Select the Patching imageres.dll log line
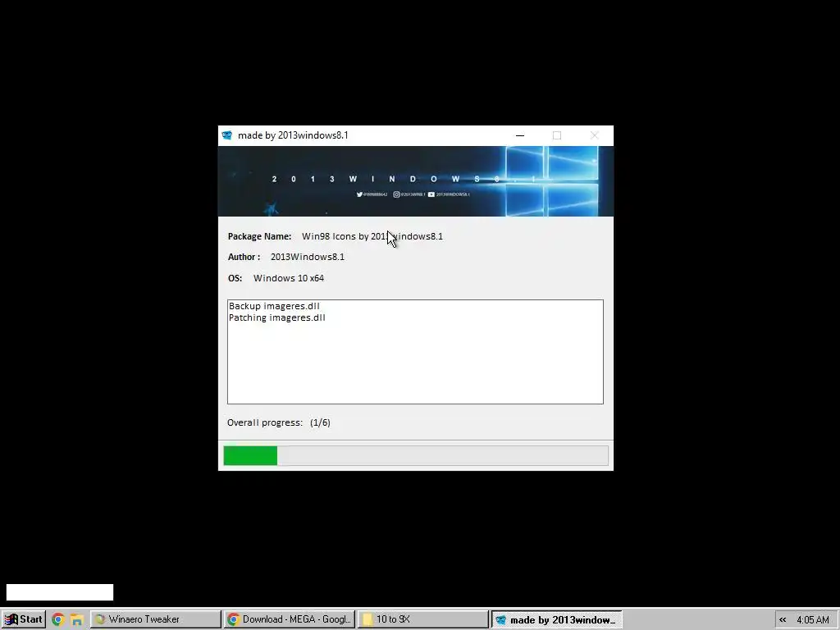This screenshot has width=840, height=630. tap(277, 317)
